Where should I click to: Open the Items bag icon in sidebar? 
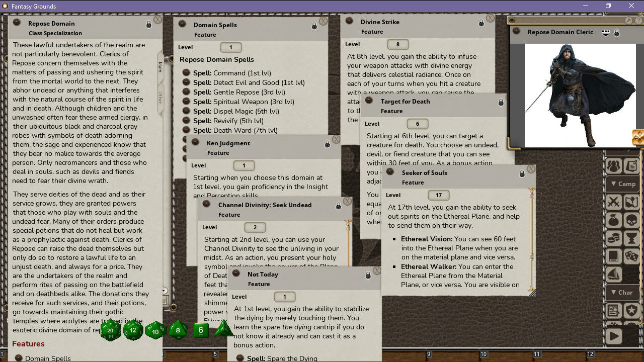pos(613,220)
